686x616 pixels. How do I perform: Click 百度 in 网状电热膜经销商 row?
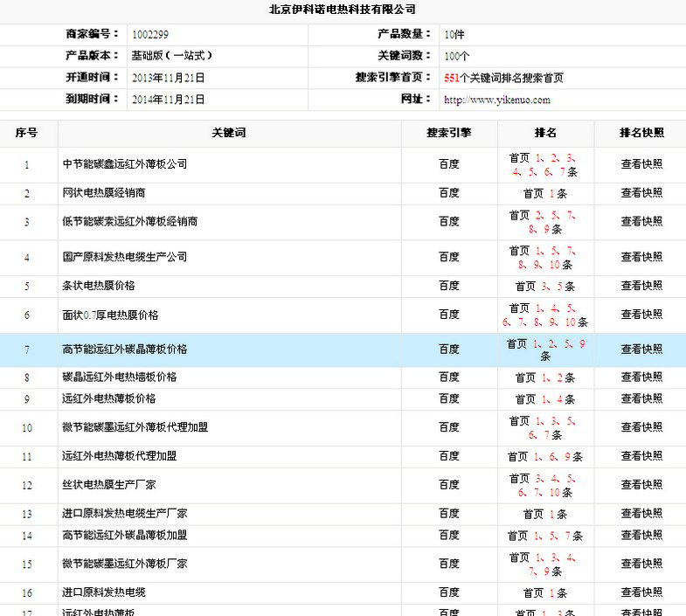tap(449, 193)
